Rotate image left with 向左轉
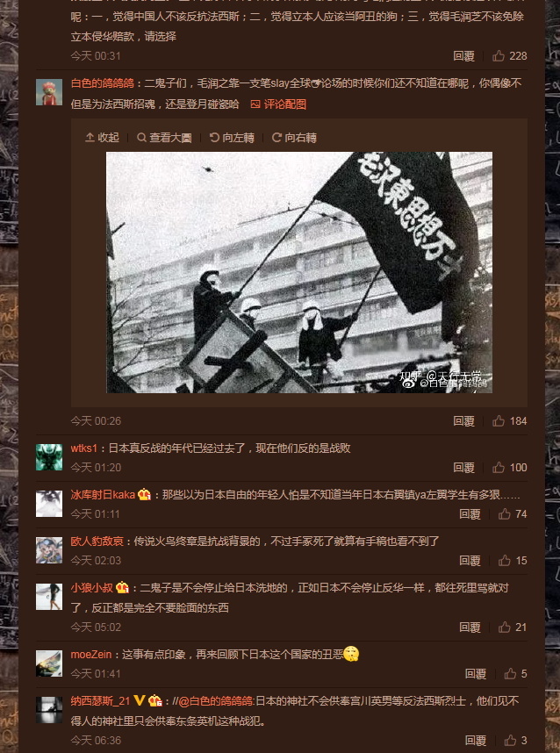The width and height of the screenshot is (560, 753). pos(232,138)
